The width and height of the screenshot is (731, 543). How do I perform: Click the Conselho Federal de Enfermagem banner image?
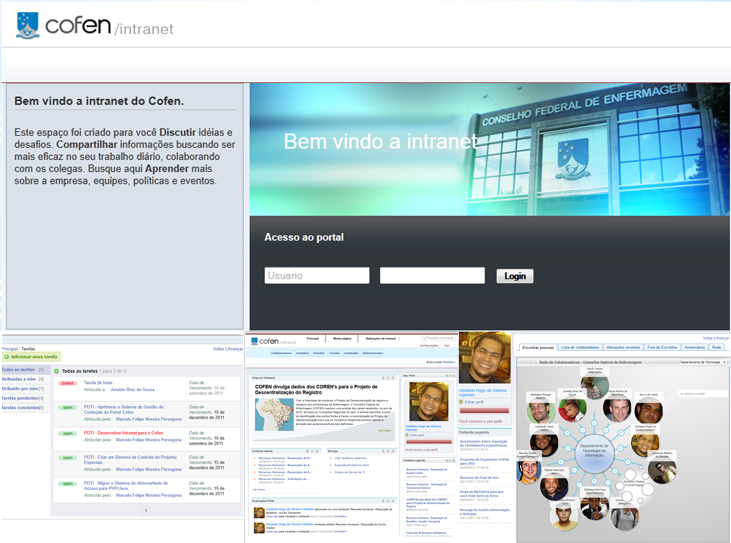[490, 149]
